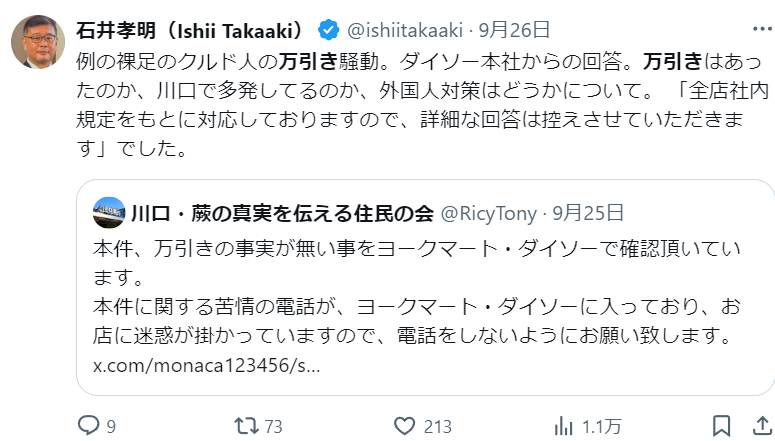Viewport: 775px width, 441px height.
Task: Click the quoted post's account avatar
Action: click(x=109, y=212)
